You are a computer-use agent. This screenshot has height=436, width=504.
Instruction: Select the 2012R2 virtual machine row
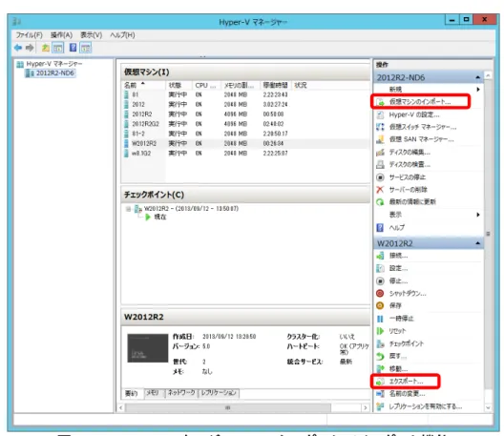(246, 114)
